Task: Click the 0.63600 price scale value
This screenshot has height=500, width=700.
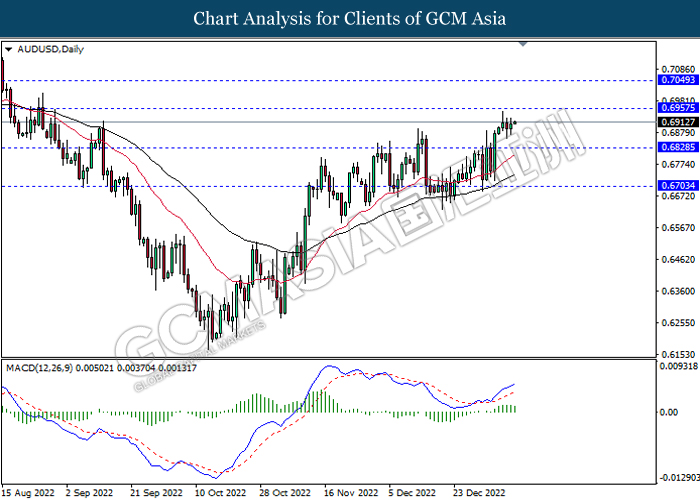Action: 678,291
